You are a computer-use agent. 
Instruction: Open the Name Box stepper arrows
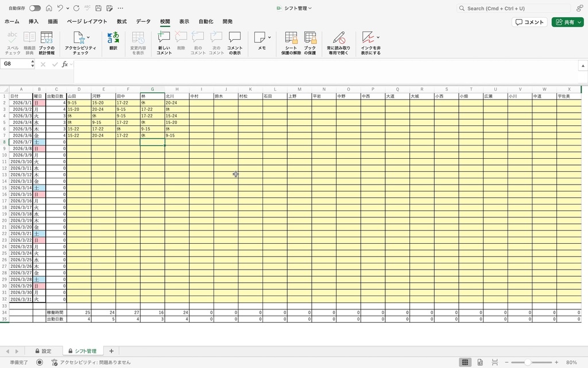(x=33, y=64)
